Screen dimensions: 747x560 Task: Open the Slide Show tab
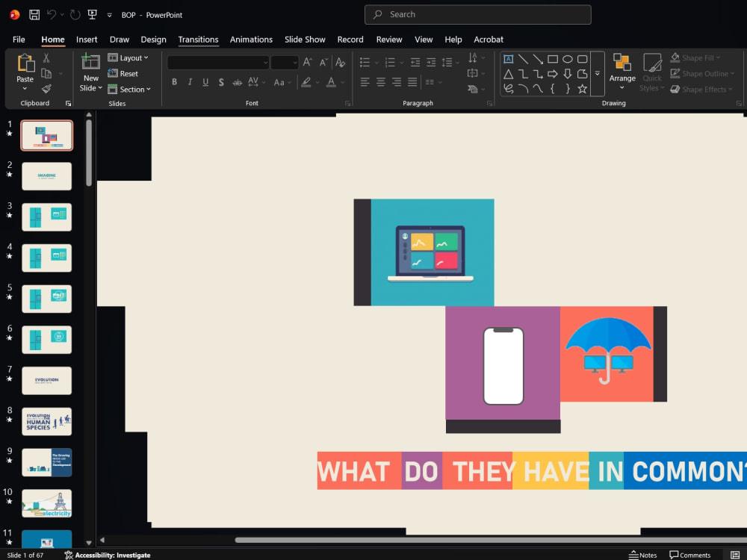tap(305, 40)
